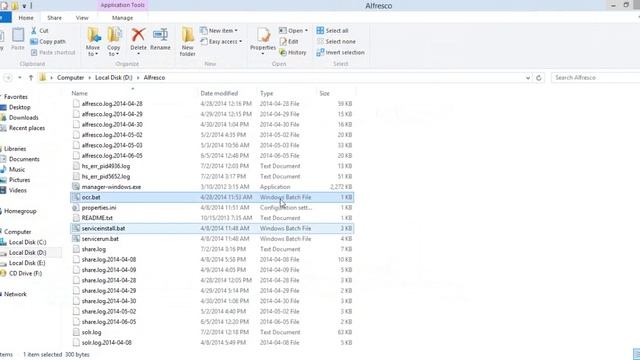Screen dimensions: 640x360
Task: Sort by the Size column header
Action: [x=324, y=93]
